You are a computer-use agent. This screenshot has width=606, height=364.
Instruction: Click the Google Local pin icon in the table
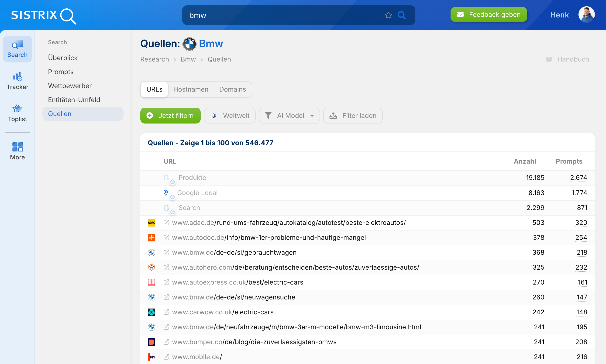coord(166,192)
